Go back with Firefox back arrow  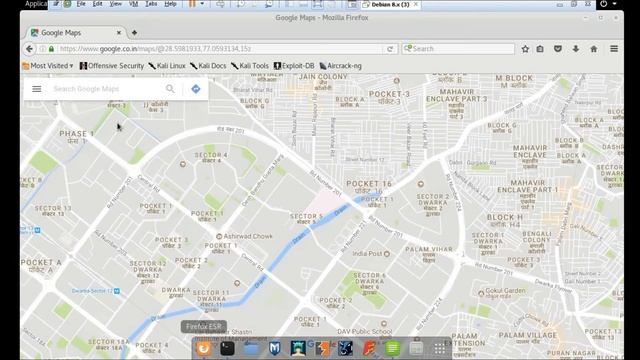click(29, 49)
